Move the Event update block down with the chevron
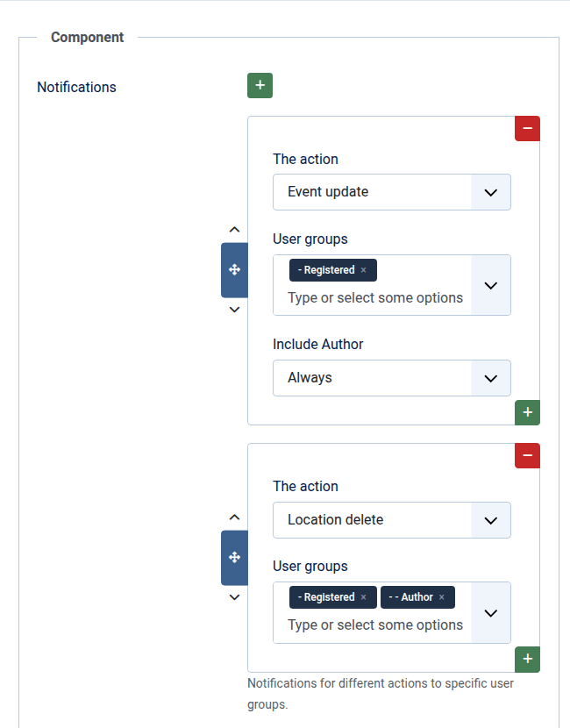570x728 pixels. tap(234, 310)
